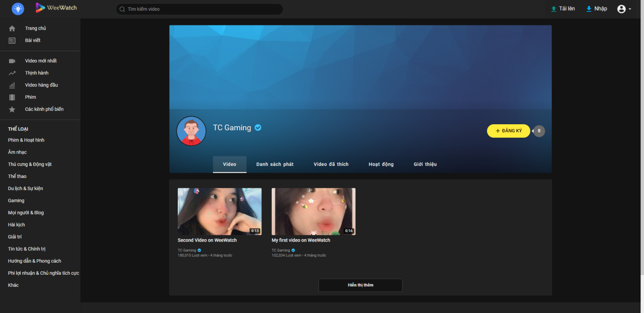644x313 pixels.
Task: Click the Video hàng đầu chart icon
Action: (12, 85)
